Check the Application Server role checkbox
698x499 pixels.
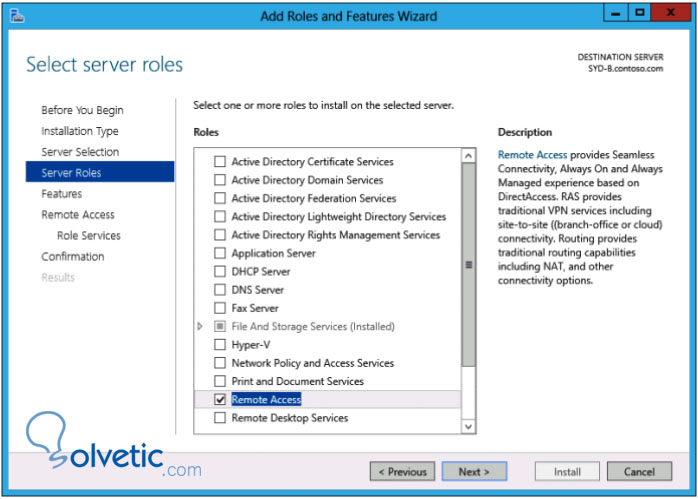point(220,253)
